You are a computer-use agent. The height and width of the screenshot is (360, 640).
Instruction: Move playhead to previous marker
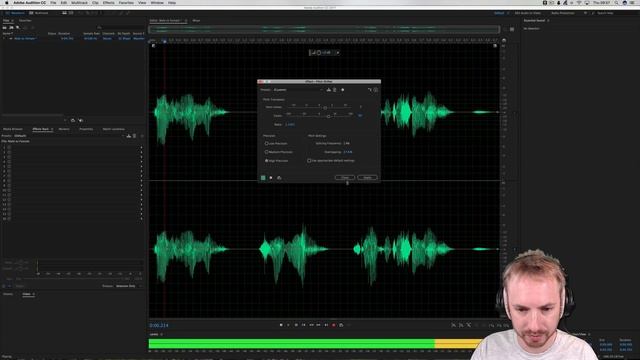pyautogui.click(x=303, y=325)
